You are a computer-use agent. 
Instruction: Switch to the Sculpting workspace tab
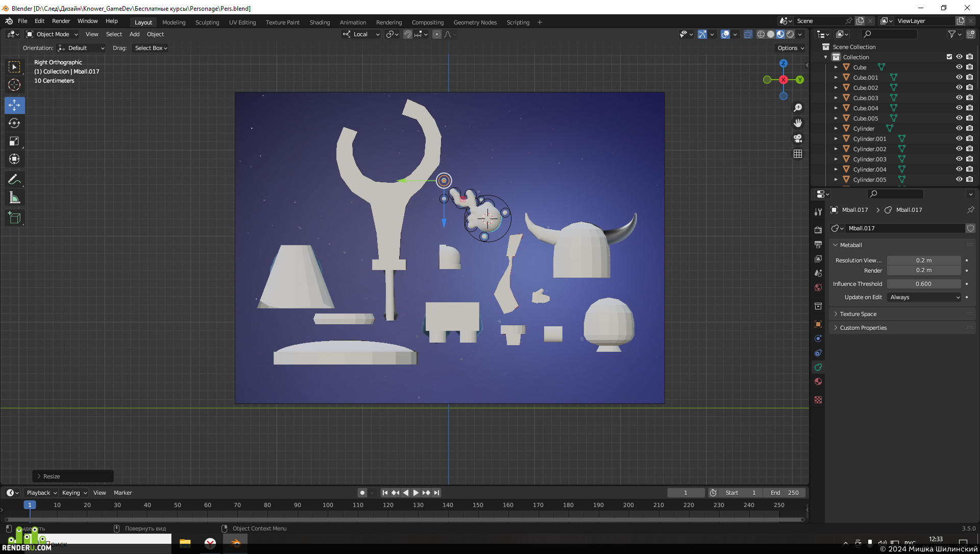click(x=207, y=22)
